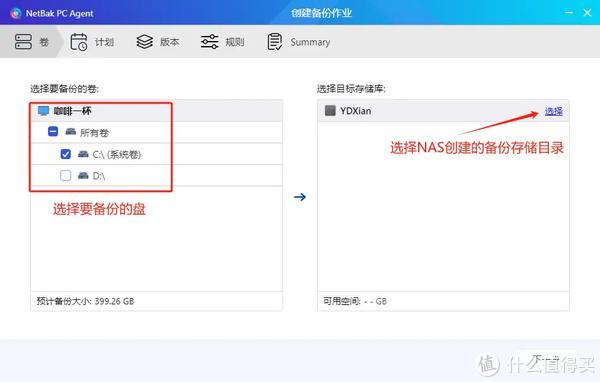600x382 pixels.
Task: Click the NAS icon beside YDXian
Action: (x=330, y=111)
